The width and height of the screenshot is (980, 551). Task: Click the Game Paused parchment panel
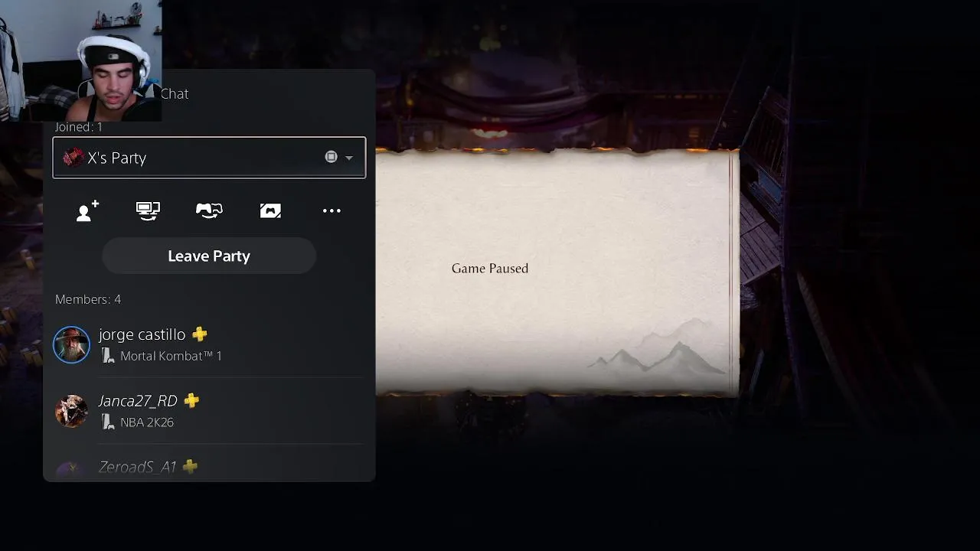557,273
